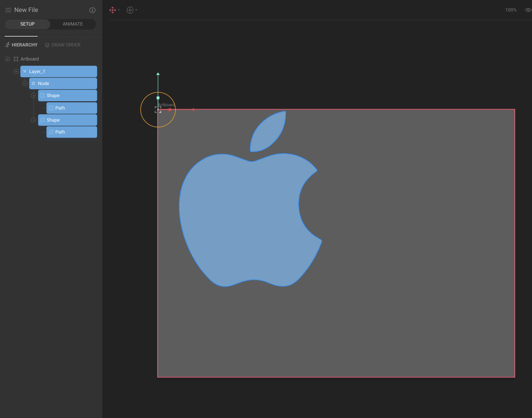Screen dimensions: 532x418
Task: Click the file info icon
Action: pyautogui.click(x=92, y=10)
